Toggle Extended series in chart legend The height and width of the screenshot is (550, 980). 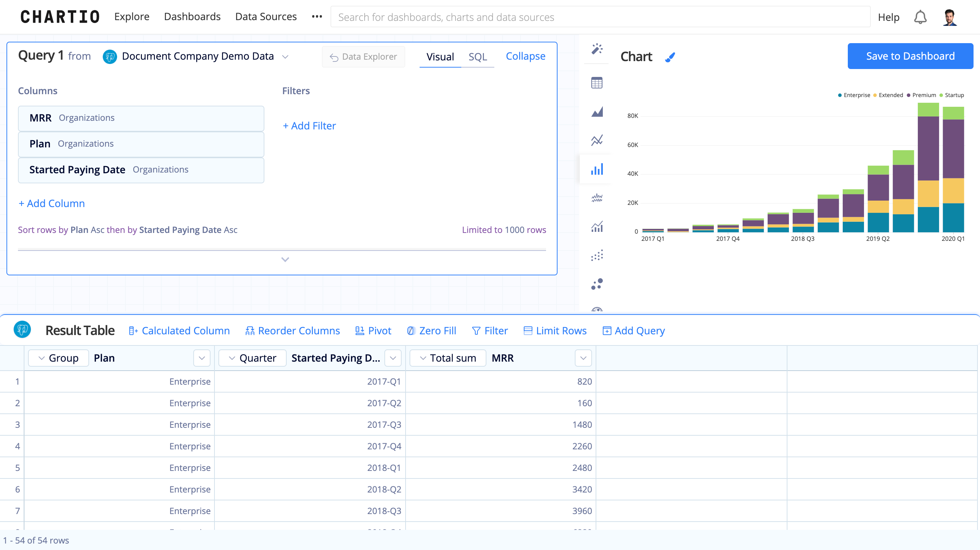pos(888,95)
